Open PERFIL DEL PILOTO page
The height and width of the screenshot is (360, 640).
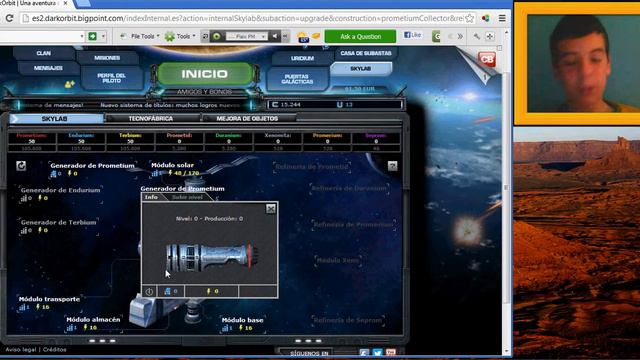tap(111, 78)
